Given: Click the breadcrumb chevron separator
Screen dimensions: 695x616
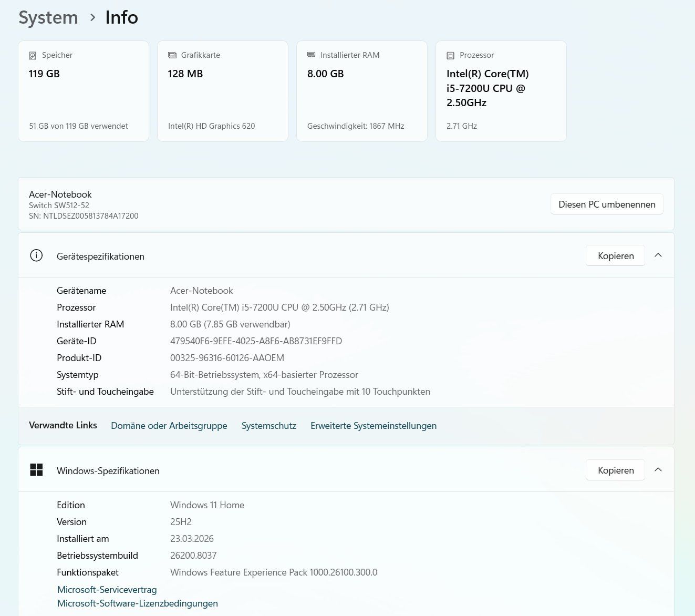Looking at the screenshot, I should point(93,18).
